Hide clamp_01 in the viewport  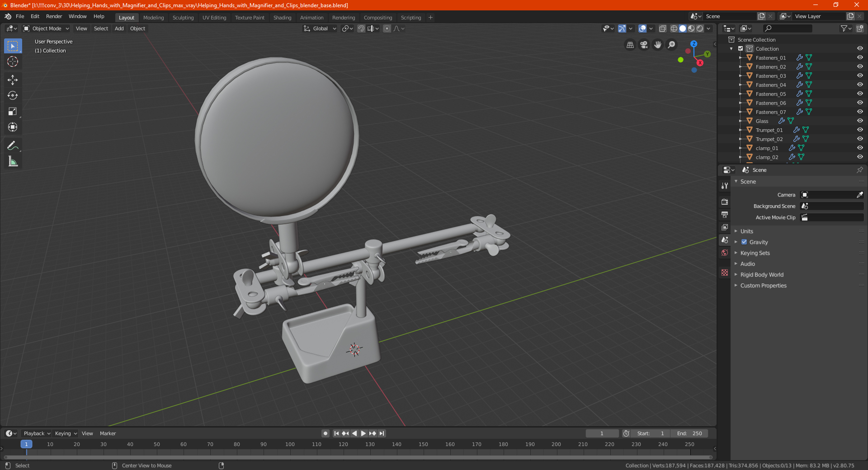coord(860,148)
